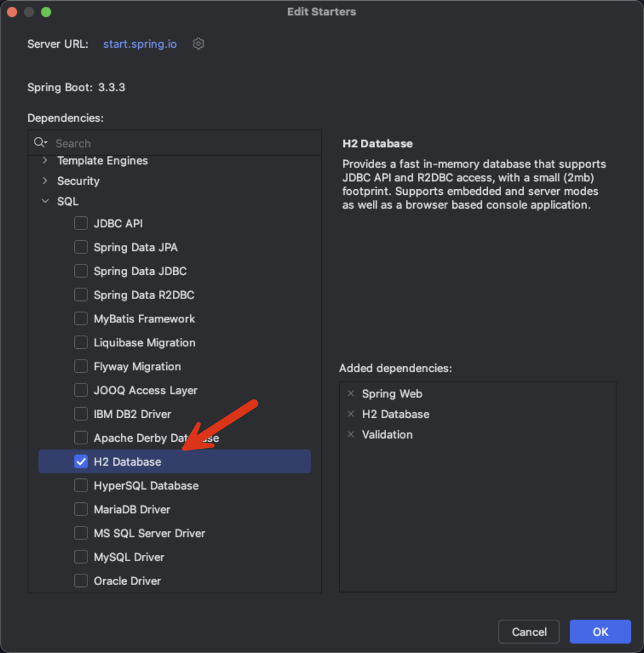The image size is (644, 653).
Task: Open the start.spring.io link
Action: (140, 44)
